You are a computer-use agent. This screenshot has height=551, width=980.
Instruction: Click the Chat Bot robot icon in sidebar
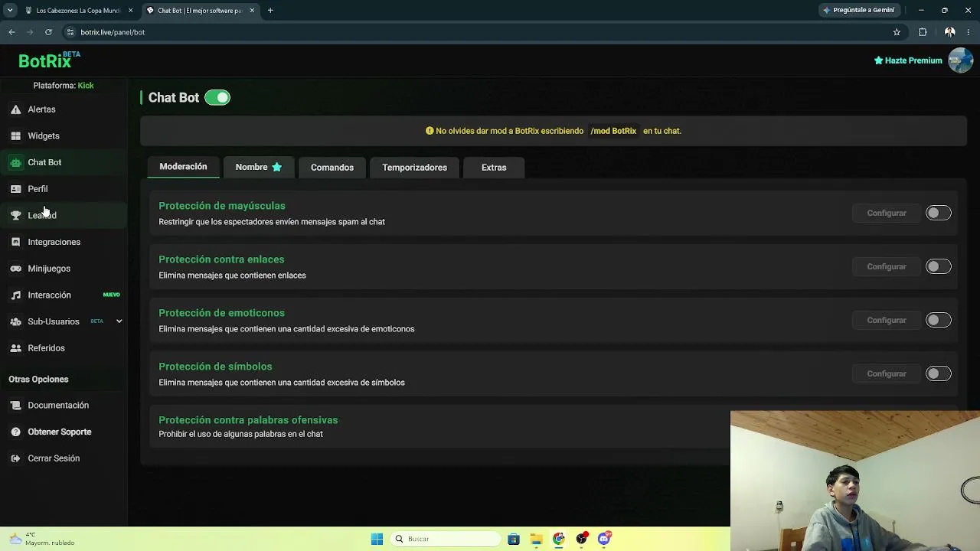15,162
